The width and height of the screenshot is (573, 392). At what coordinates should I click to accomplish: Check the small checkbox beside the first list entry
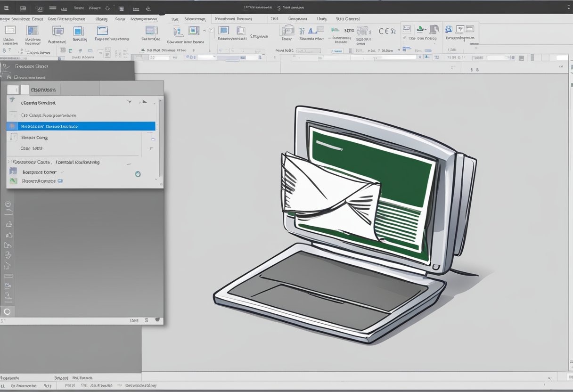click(x=12, y=114)
